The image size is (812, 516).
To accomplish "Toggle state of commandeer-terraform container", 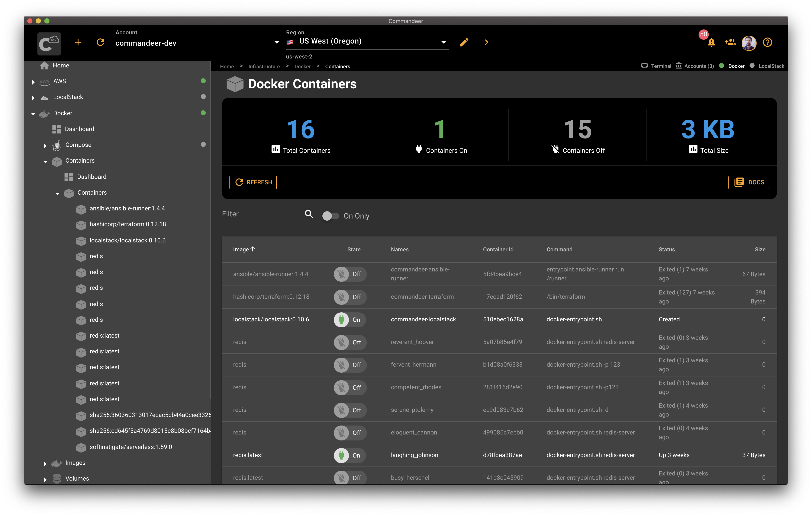I will (350, 297).
